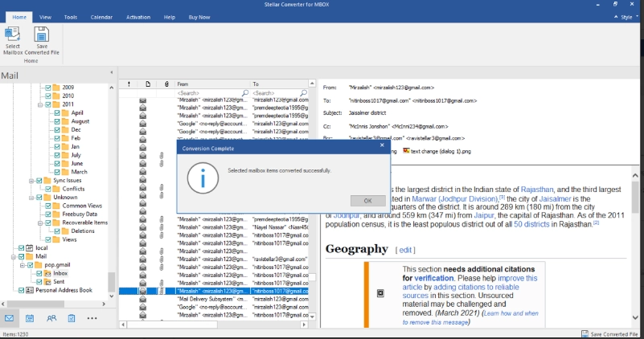Click the local calendar icon in tree
The width and height of the screenshot is (644, 339).
[x=30, y=248]
